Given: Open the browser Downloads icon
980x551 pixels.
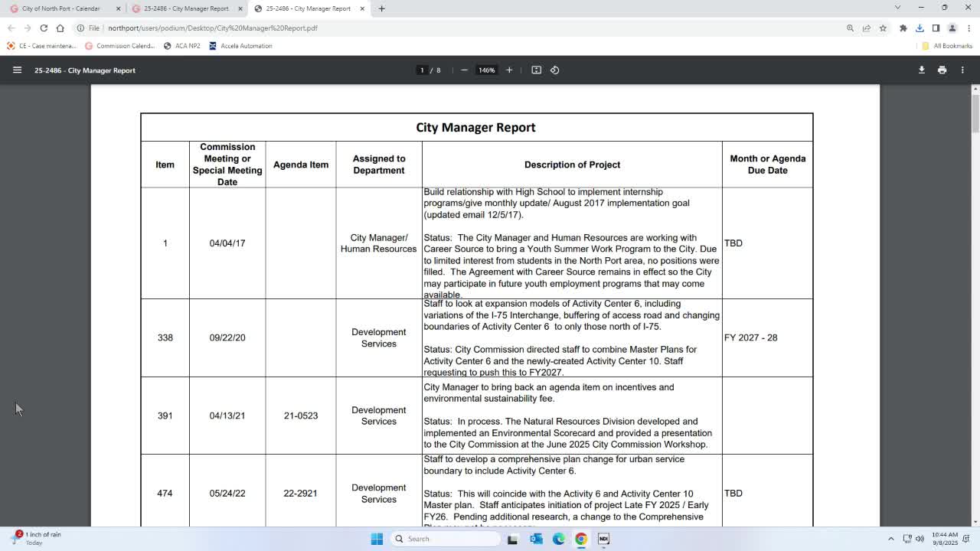Looking at the screenshot, I should (920, 28).
